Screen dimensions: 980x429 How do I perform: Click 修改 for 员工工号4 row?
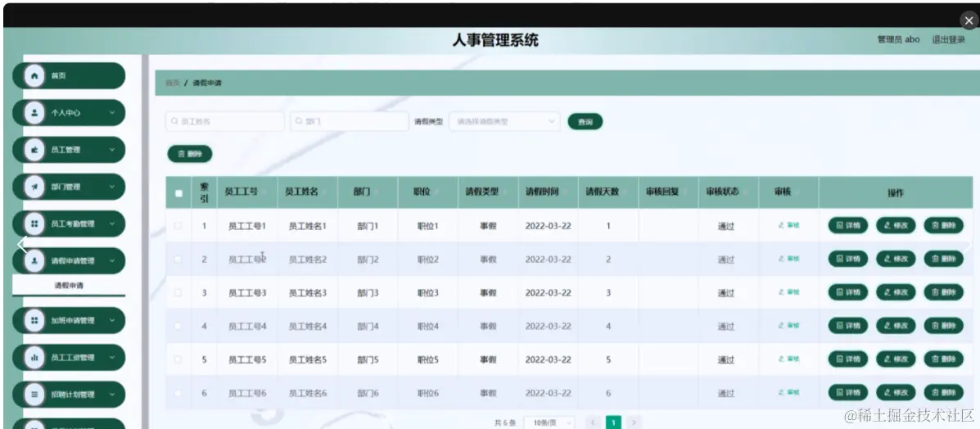pyautogui.click(x=896, y=325)
